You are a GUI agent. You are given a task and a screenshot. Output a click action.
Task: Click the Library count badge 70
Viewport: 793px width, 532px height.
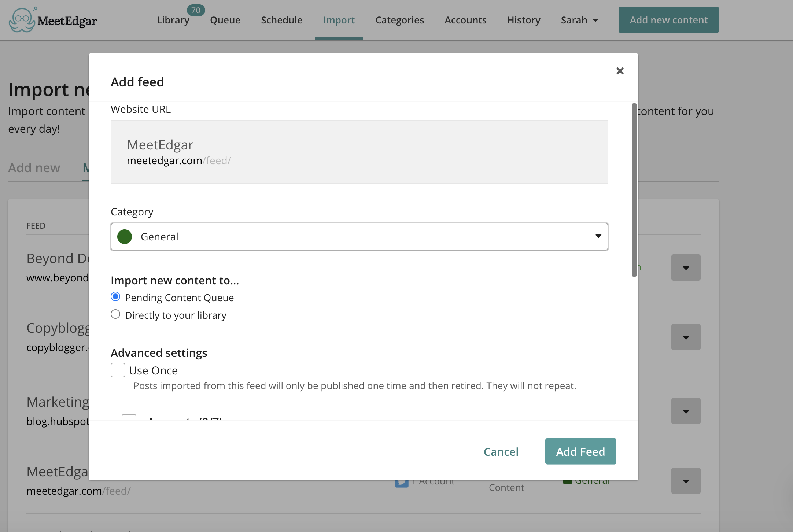[196, 10]
